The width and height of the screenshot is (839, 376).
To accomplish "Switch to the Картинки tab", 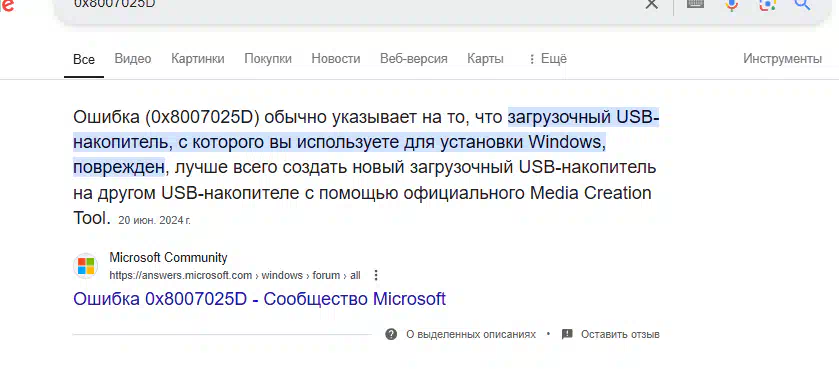I will 198,58.
